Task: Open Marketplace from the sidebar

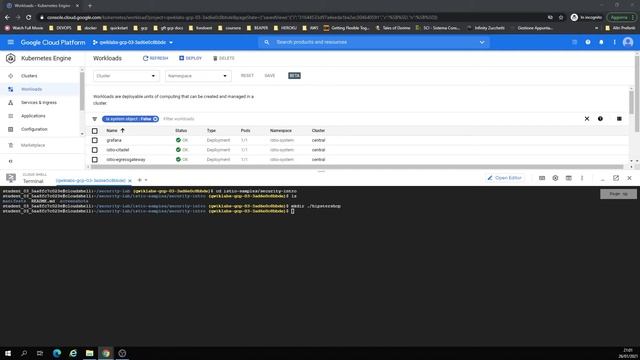Action: [33, 145]
